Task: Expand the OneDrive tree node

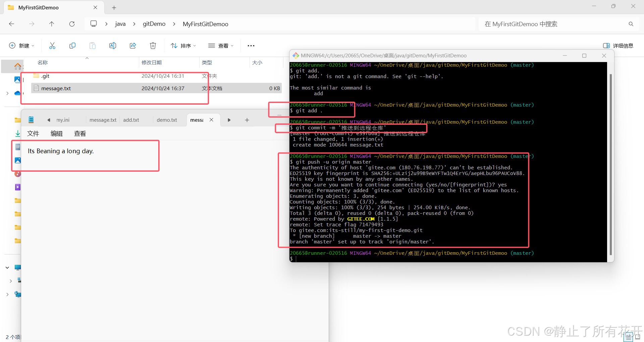Action: (7, 93)
